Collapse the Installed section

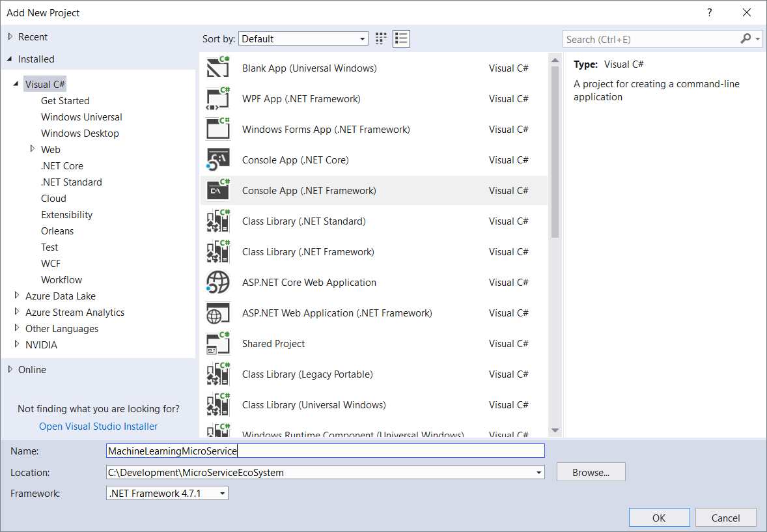[x=10, y=59]
